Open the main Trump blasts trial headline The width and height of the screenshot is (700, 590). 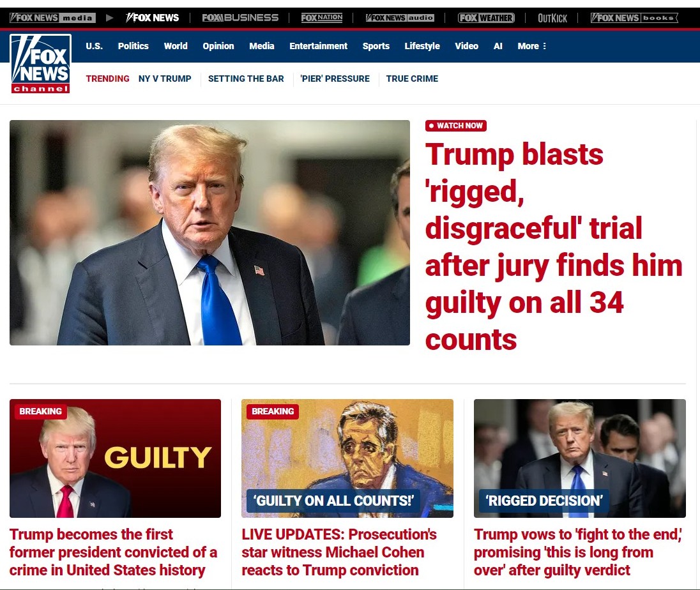(554, 246)
